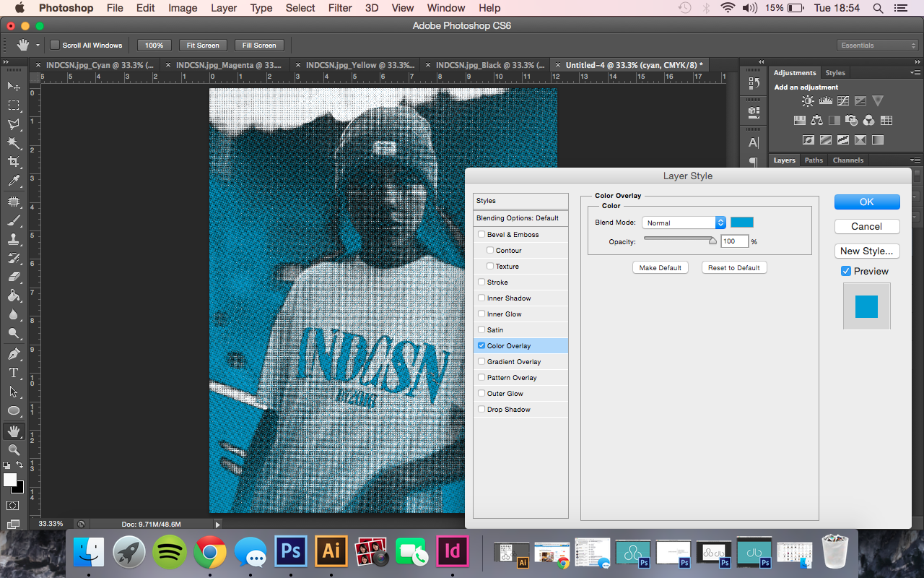Select the Zoom tool in toolbar

point(14,450)
